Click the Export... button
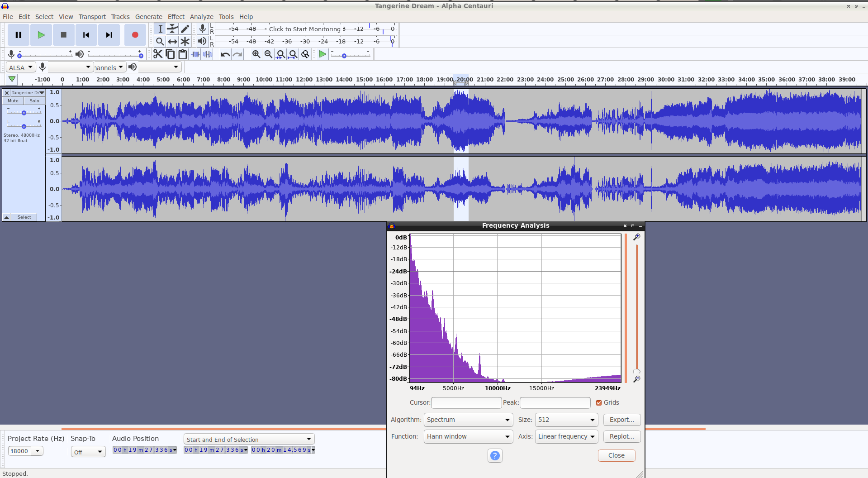The image size is (868, 478). tap(622, 420)
